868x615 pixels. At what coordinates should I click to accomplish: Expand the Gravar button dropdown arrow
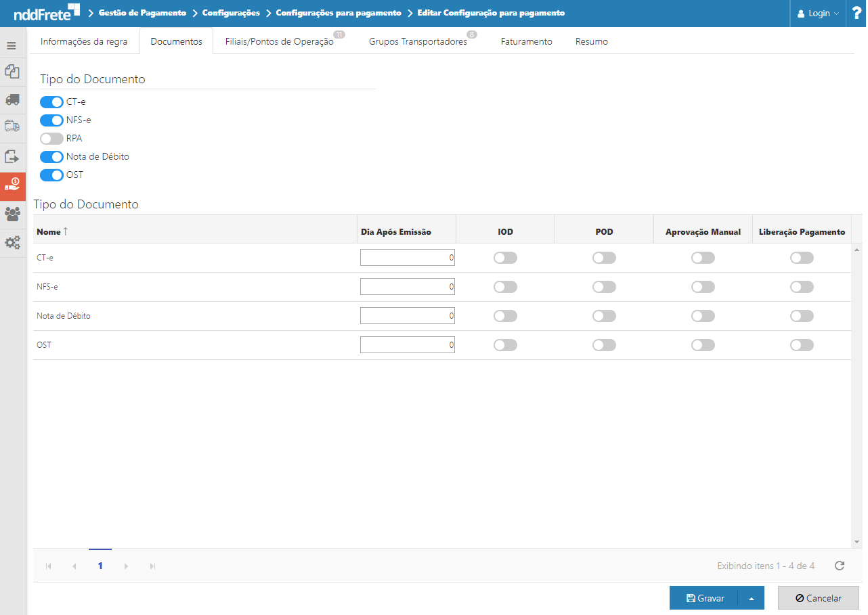click(751, 598)
